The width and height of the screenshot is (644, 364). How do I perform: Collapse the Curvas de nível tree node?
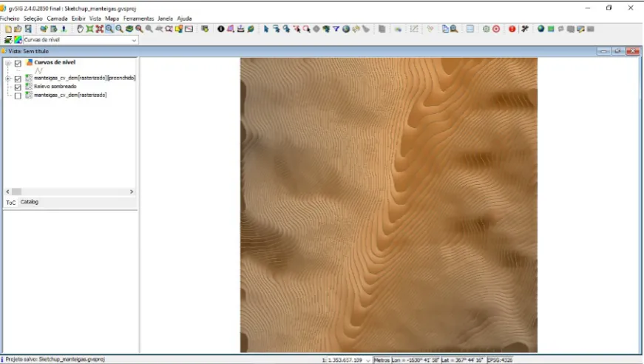point(8,64)
